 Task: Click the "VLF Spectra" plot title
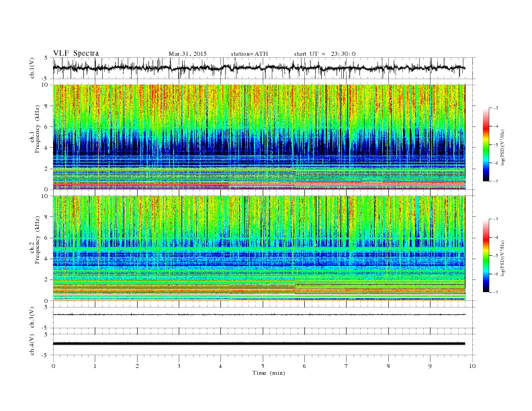[76, 53]
